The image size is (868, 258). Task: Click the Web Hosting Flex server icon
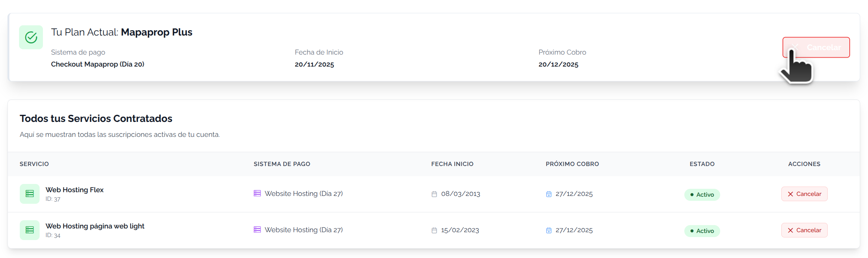[x=29, y=194]
